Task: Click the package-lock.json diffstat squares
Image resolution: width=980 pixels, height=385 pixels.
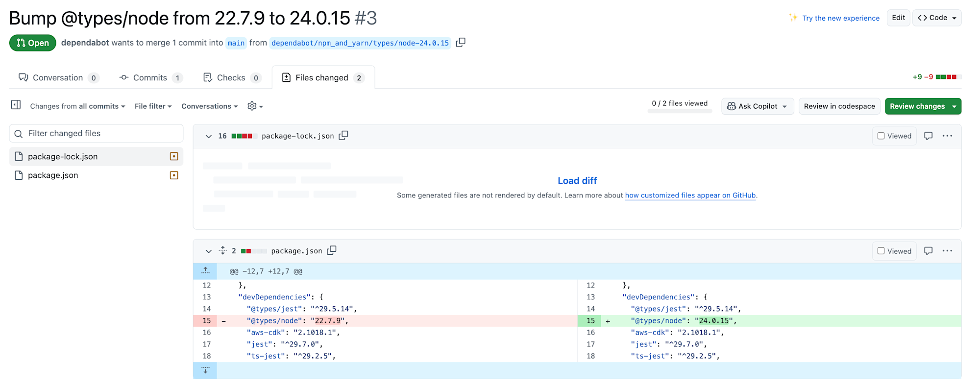Action: click(x=245, y=136)
